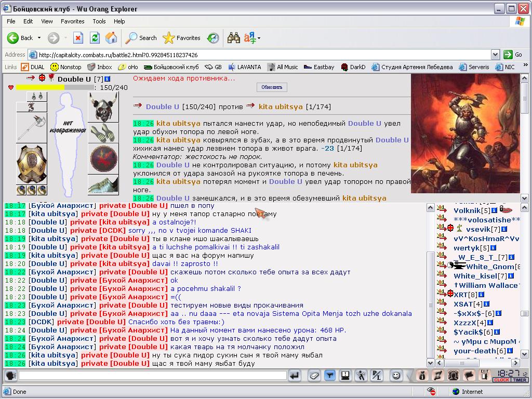532x399 pixels.
Task: Open the smiley emoticons picker
Action: pyautogui.click(x=396, y=376)
